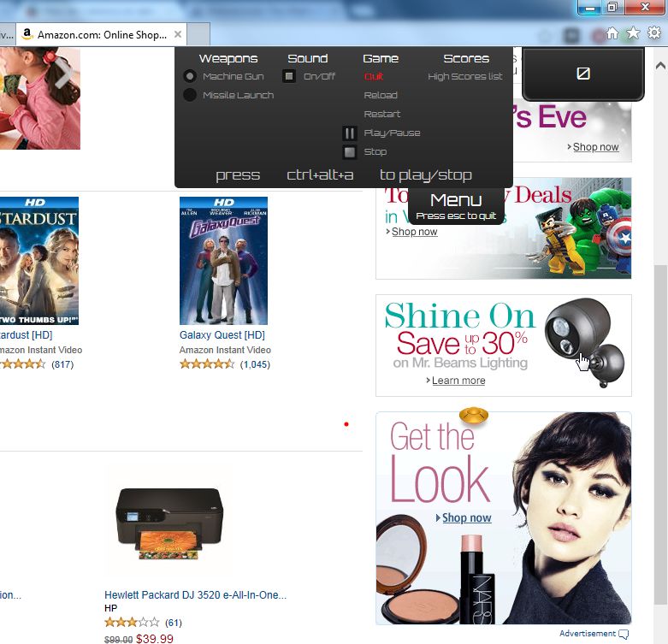Click Learn more on Mr. Beams ad
This screenshot has height=644, width=668.
pyautogui.click(x=458, y=381)
